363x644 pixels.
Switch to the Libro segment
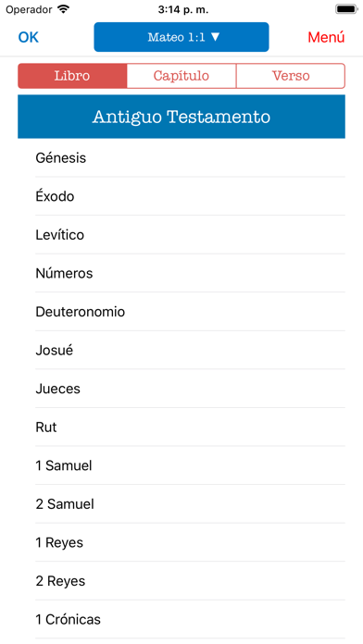click(72, 76)
